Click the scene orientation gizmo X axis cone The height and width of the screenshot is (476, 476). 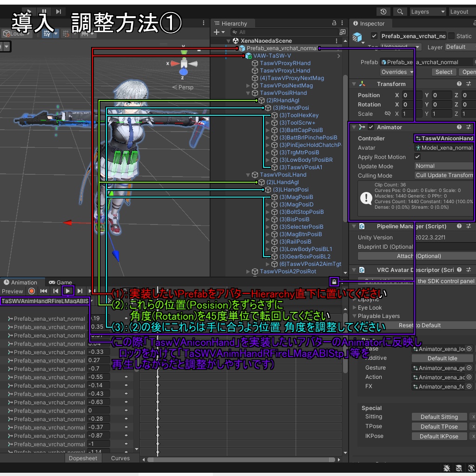(x=175, y=63)
